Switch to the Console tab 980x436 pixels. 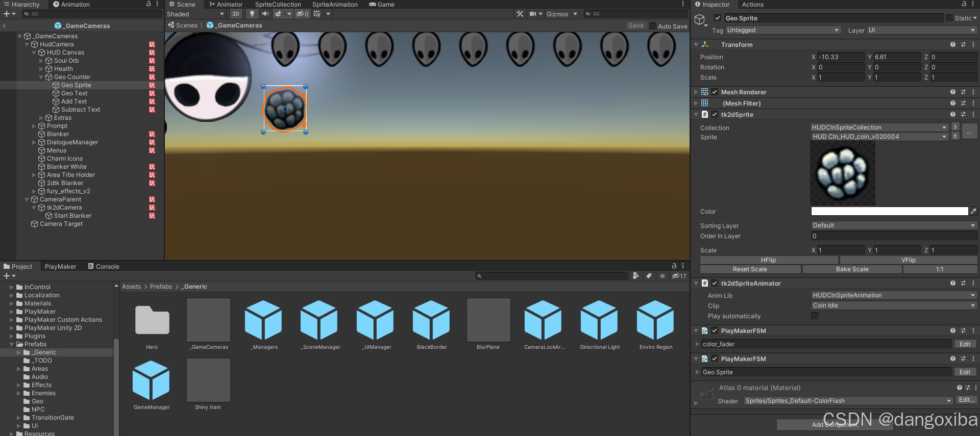click(x=104, y=266)
